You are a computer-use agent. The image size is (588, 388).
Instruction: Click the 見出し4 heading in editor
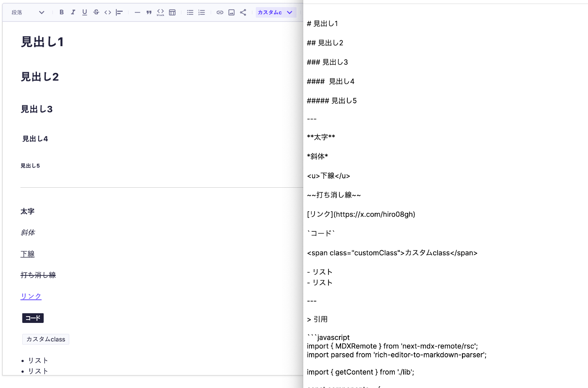pos(35,139)
